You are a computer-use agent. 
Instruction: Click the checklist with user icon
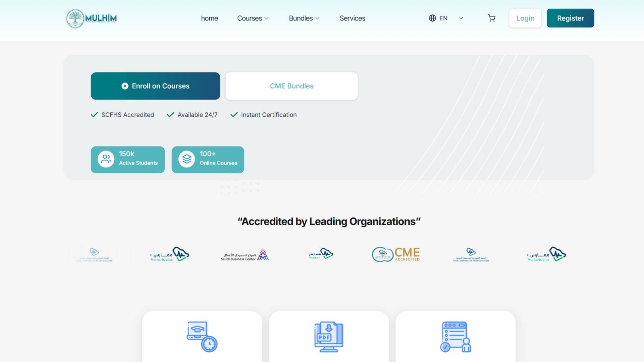(x=455, y=337)
